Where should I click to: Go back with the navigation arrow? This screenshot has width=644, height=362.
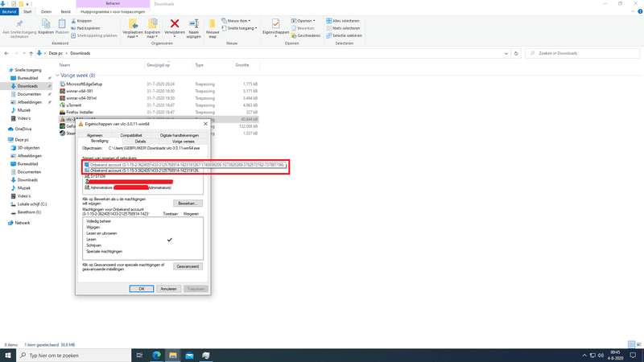click(x=6, y=53)
